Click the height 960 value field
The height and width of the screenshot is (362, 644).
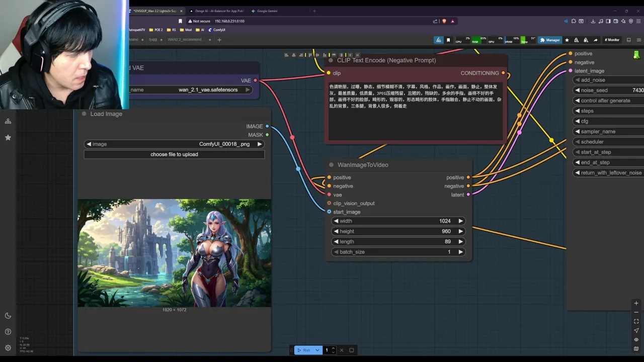click(x=398, y=231)
